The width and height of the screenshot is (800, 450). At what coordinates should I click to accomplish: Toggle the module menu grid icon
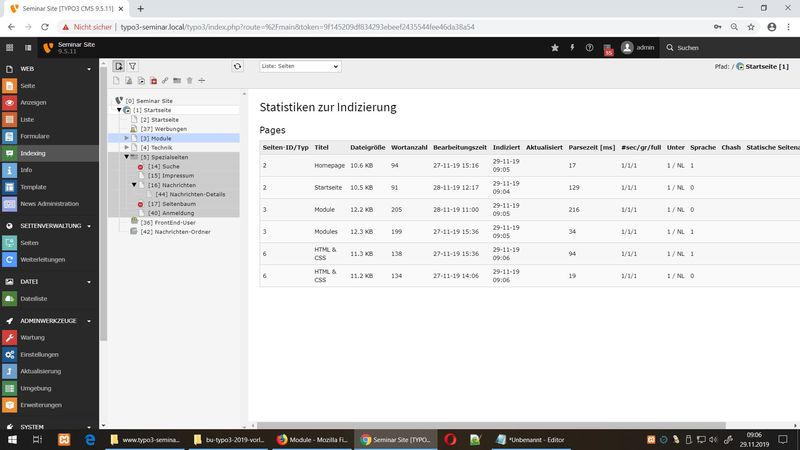pyautogui.click(x=10, y=47)
